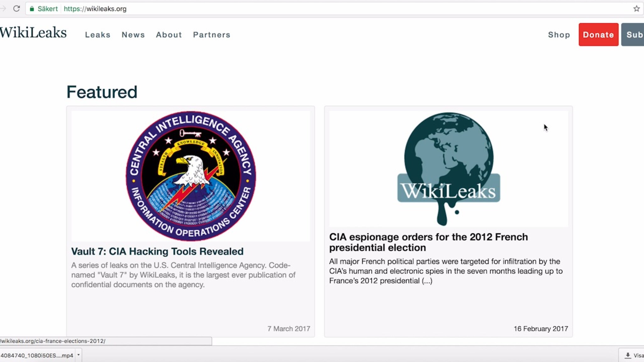Open the downloaded mp4 file item

(x=37, y=355)
